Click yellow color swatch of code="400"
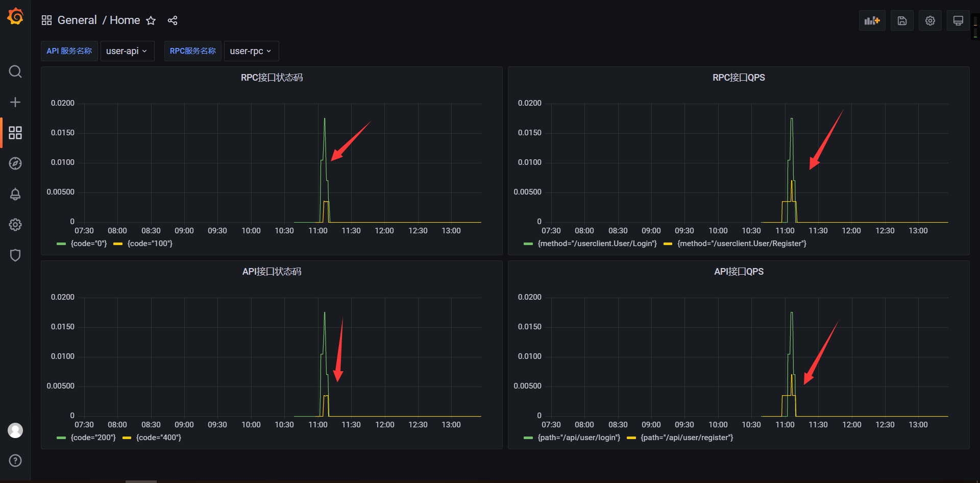The image size is (980, 483). tap(127, 438)
